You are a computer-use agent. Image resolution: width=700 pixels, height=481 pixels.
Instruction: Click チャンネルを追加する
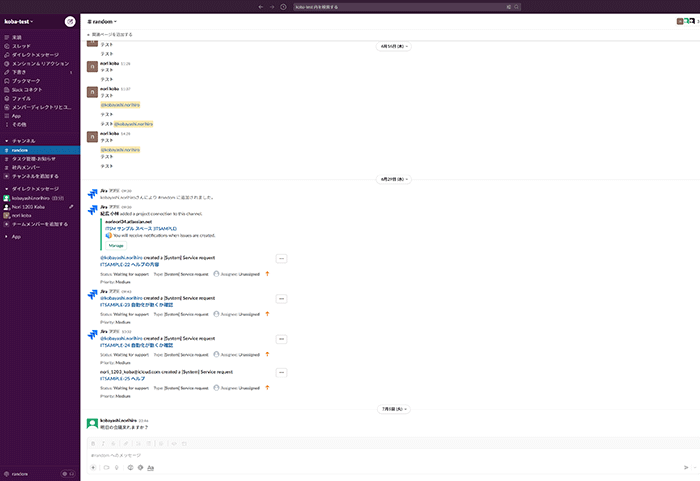click(x=35, y=176)
